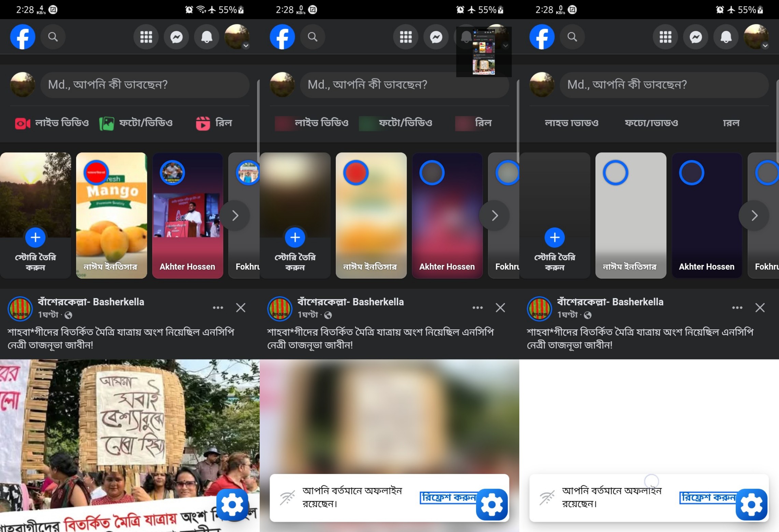The image size is (779, 532).
Task: Tap the green photo/video icon in the left screenshot
Action: (x=106, y=123)
